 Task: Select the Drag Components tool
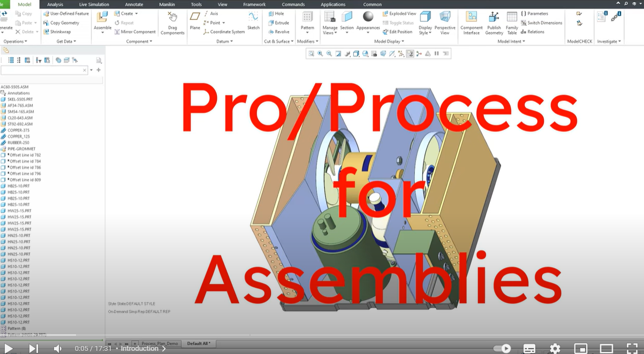pos(172,22)
